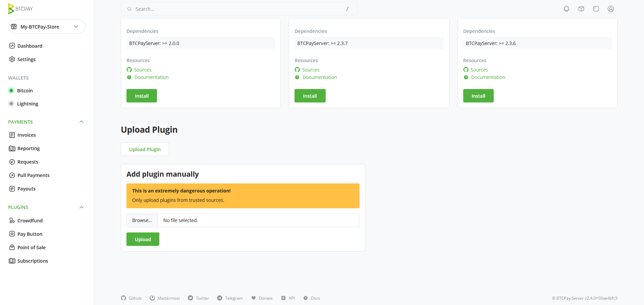This screenshot has width=644, height=305.
Task: Click the Invoices icon
Action: click(x=12, y=135)
